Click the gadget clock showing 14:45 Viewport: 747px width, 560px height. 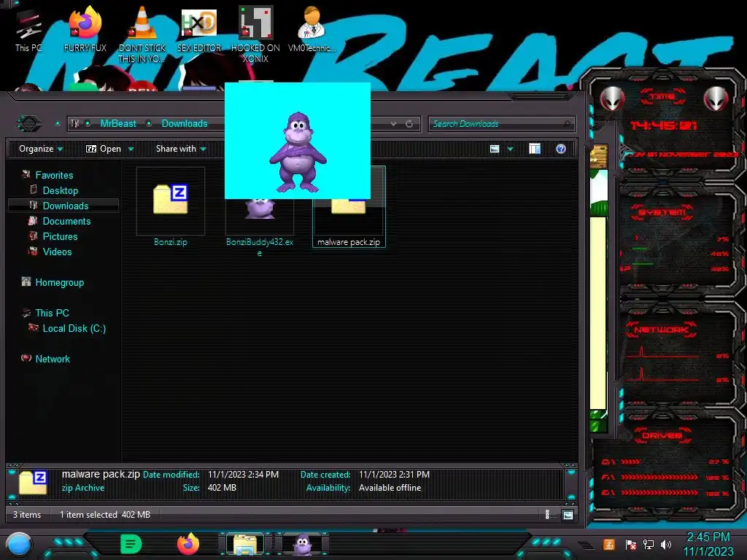pos(664,125)
